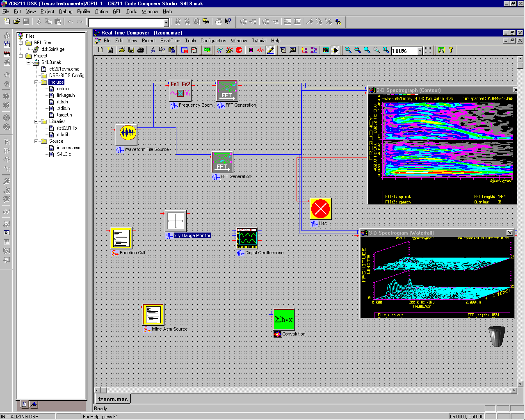Close the 2-D Spectrograph window
Screen dimensions: 525x420
tap(516, 90)
